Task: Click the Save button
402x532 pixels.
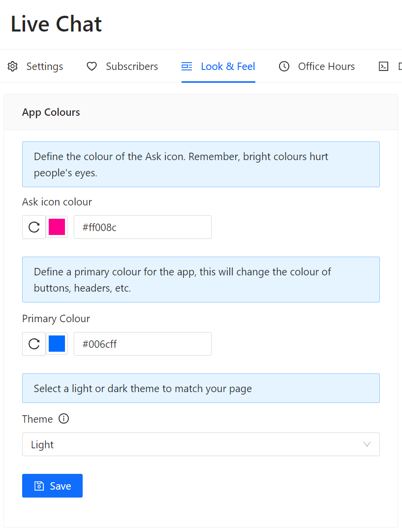Action: coord(52,486)
